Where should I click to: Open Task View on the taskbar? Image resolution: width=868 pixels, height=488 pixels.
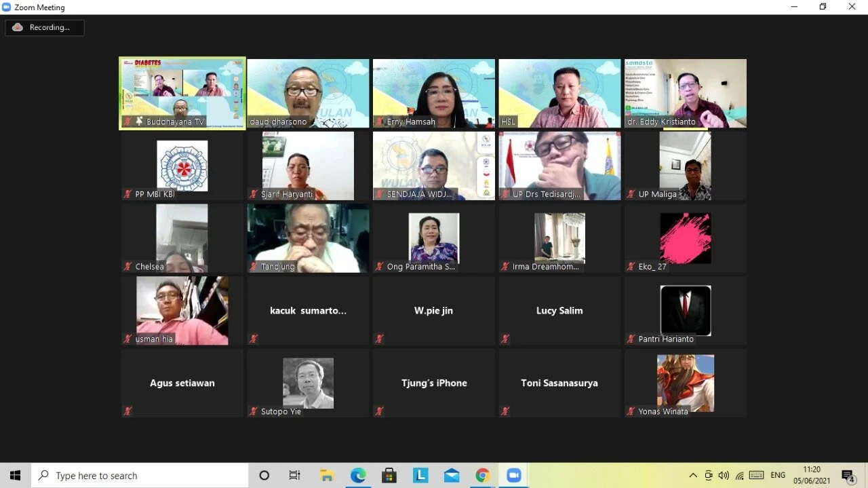(295, 476)
